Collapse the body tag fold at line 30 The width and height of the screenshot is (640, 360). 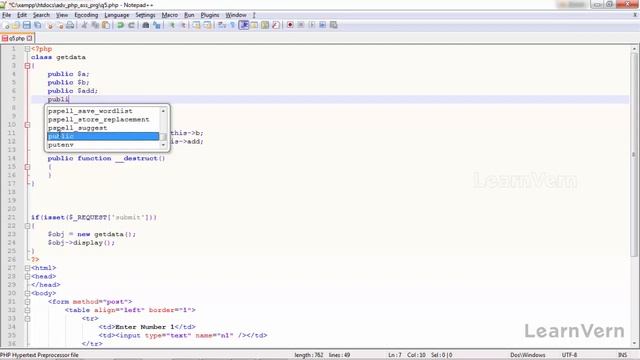tap(27, 293)
